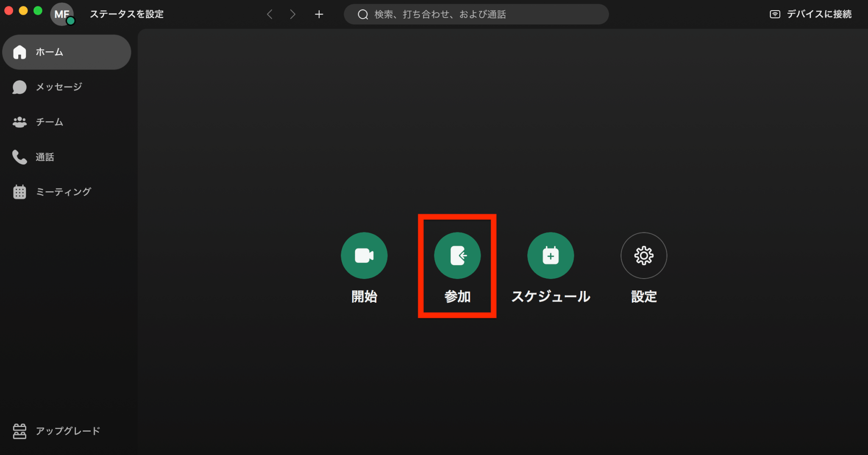Start a meeting with the 開始 icon

[364, 255]
